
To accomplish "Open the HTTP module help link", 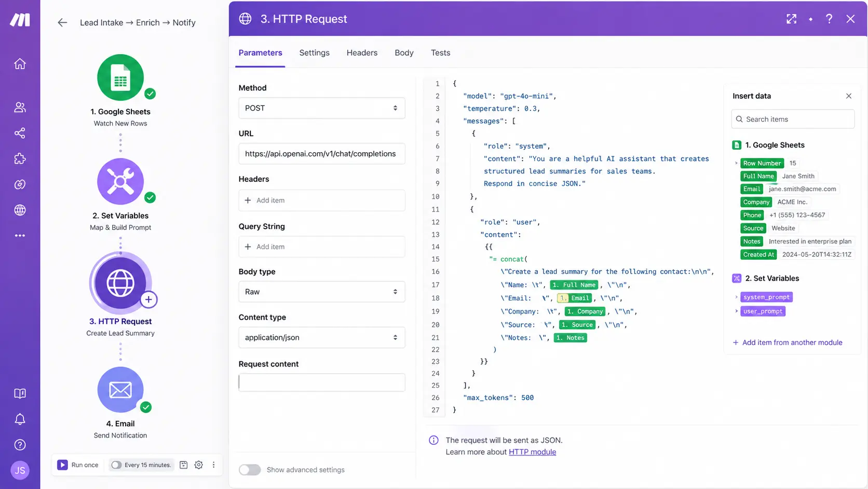I will (x=532, y=452).
